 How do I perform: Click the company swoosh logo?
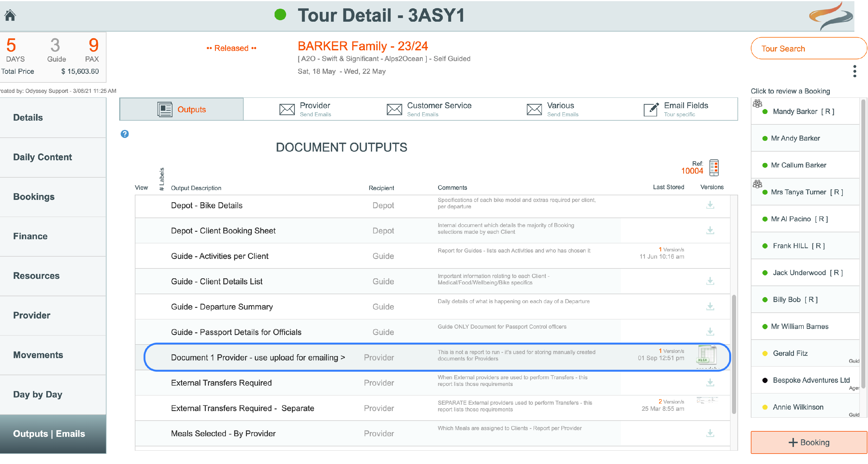click(831, 16)
